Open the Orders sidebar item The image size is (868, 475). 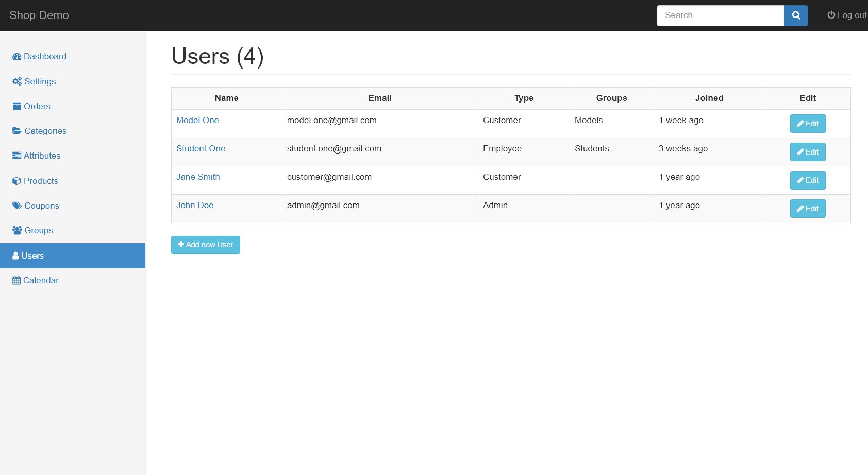(x=73, y=106)
